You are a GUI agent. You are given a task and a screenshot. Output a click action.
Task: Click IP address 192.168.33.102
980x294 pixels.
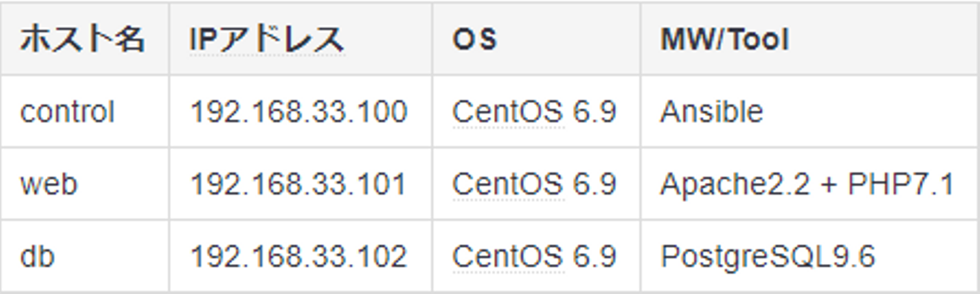299,257
